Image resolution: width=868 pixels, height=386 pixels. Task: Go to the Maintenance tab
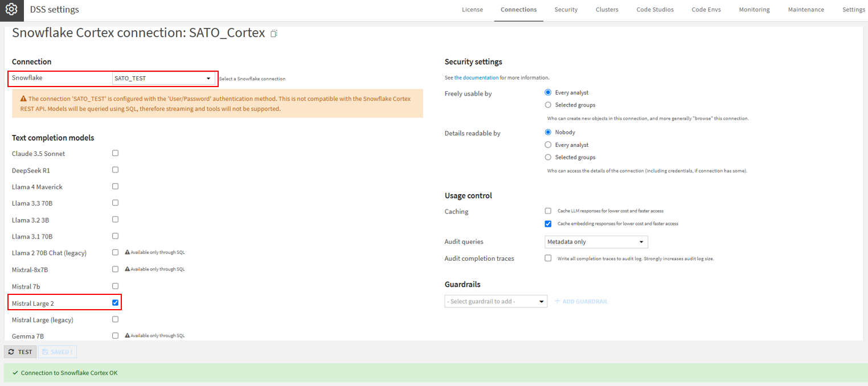(x=806, y=10)
